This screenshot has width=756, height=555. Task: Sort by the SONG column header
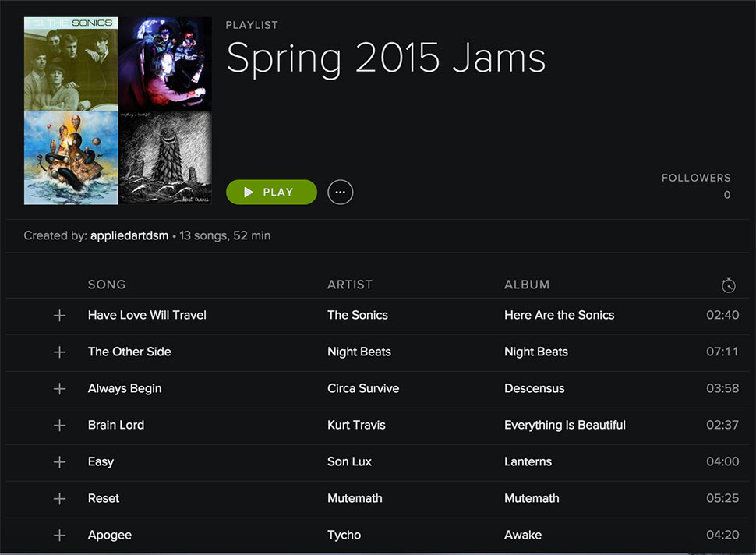107,285
